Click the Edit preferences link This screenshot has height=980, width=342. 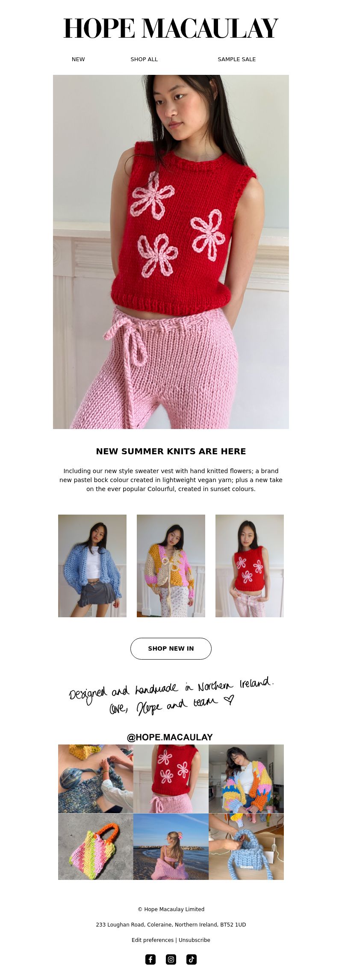coord(153,940)
